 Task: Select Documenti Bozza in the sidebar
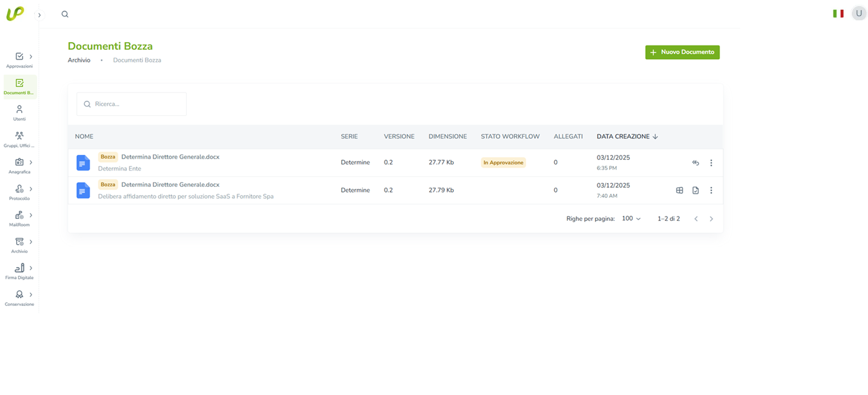[x=19, y=86]
